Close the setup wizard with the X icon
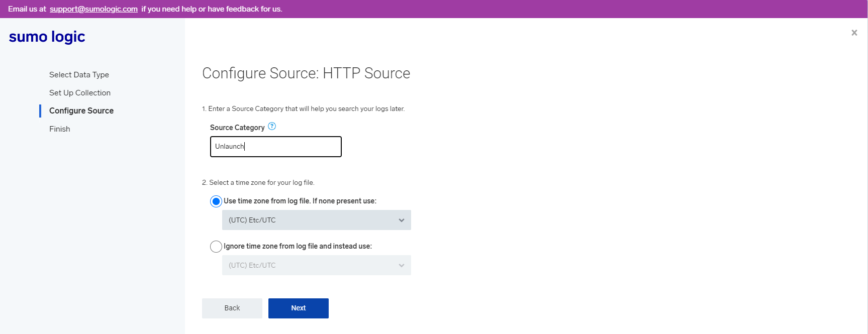Viewport: 868px width, 334px height. click(x=854, y=33)
